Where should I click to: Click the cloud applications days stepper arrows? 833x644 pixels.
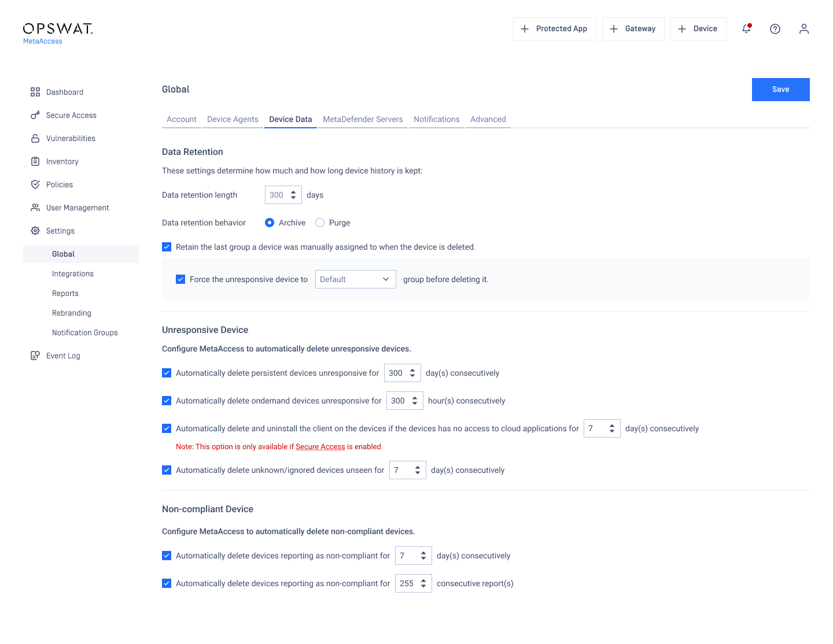[x=612, y=428]
